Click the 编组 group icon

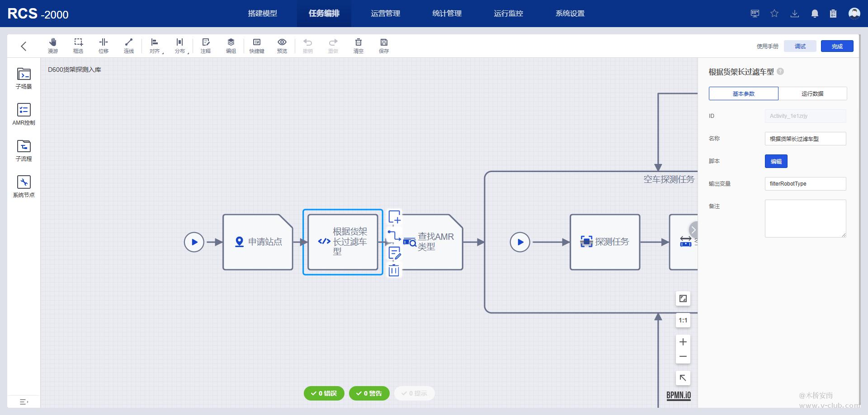(x=231, y=46)
